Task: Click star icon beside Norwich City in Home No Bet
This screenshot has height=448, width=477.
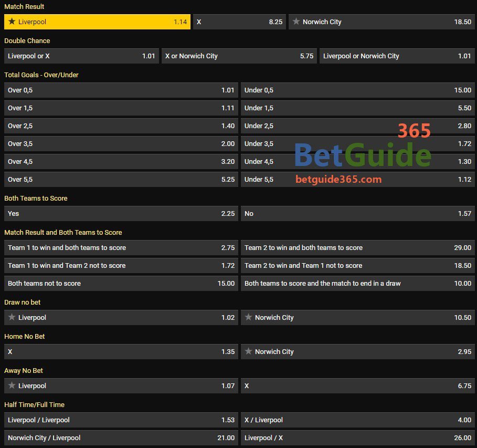Action: coord(249,351)
